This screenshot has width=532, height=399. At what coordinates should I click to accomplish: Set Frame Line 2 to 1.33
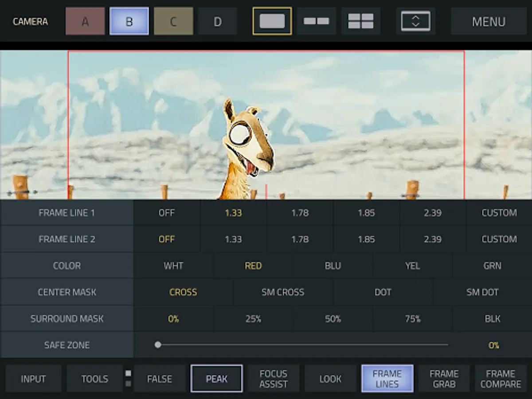point(233,239)
